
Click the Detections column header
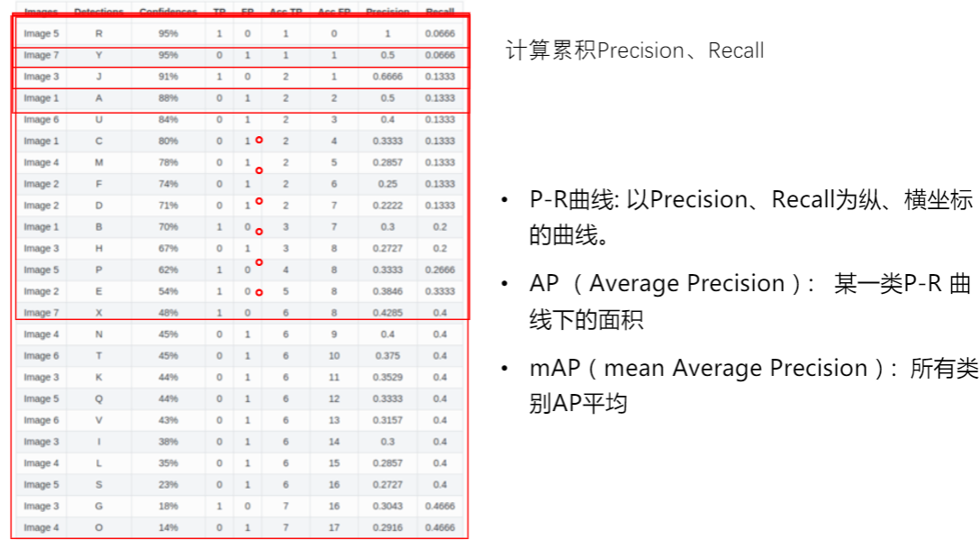[99, 12]
